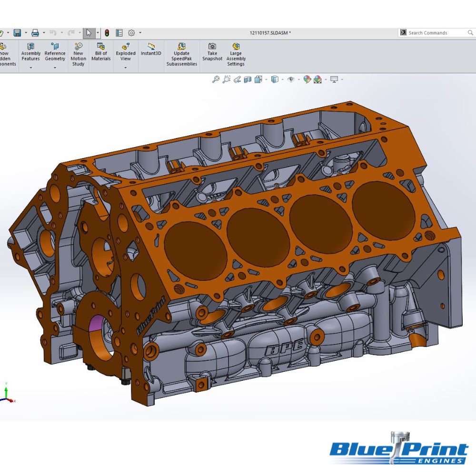Viewport: 476px width, 476px height.
Task: Click the Rebuild traffic light icon
Action: coord(107,33)
